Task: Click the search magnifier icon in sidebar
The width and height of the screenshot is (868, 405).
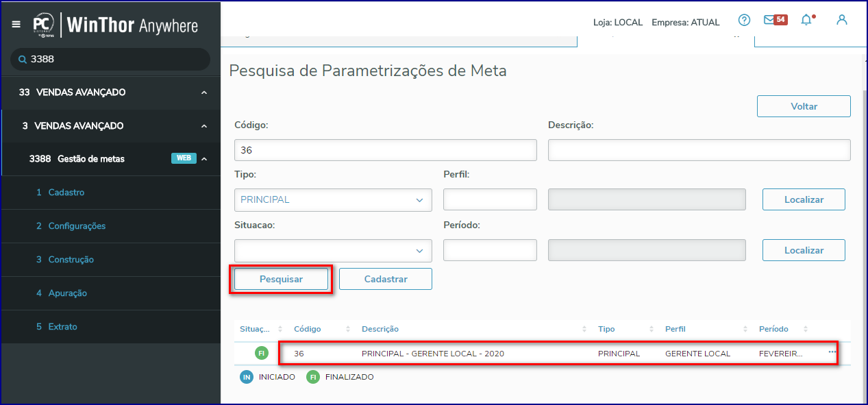Action: pyautogui.click(x=23, y=60)
